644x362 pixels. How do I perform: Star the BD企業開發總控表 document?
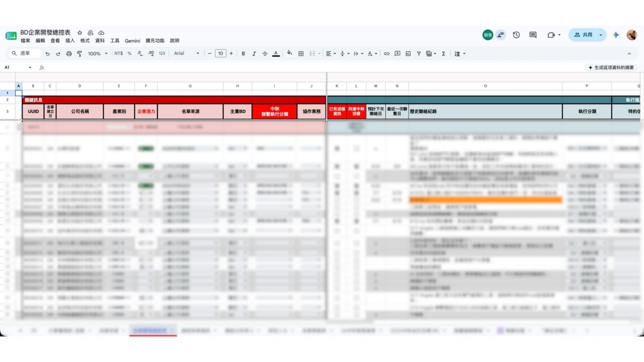coord(80,33)
